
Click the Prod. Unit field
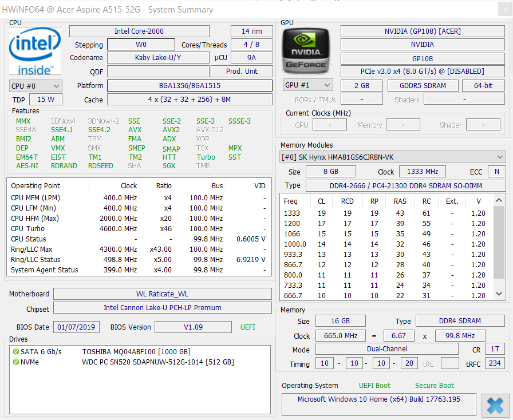point(242,72)
